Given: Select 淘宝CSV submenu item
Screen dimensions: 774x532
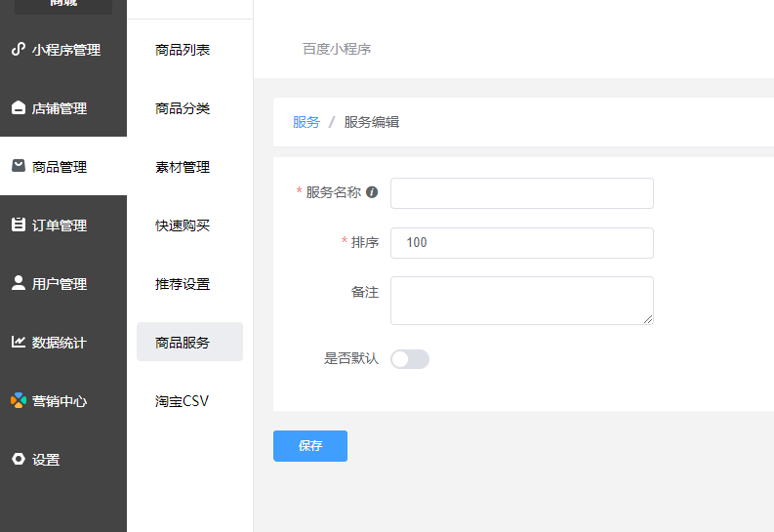Looking at the screenshot, I should tap(183, 401).
